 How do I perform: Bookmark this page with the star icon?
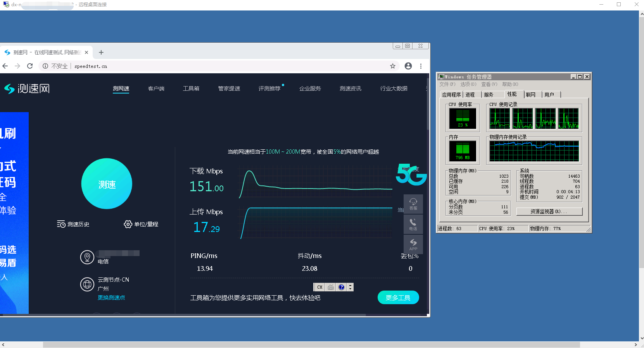(x=393, y=66)
